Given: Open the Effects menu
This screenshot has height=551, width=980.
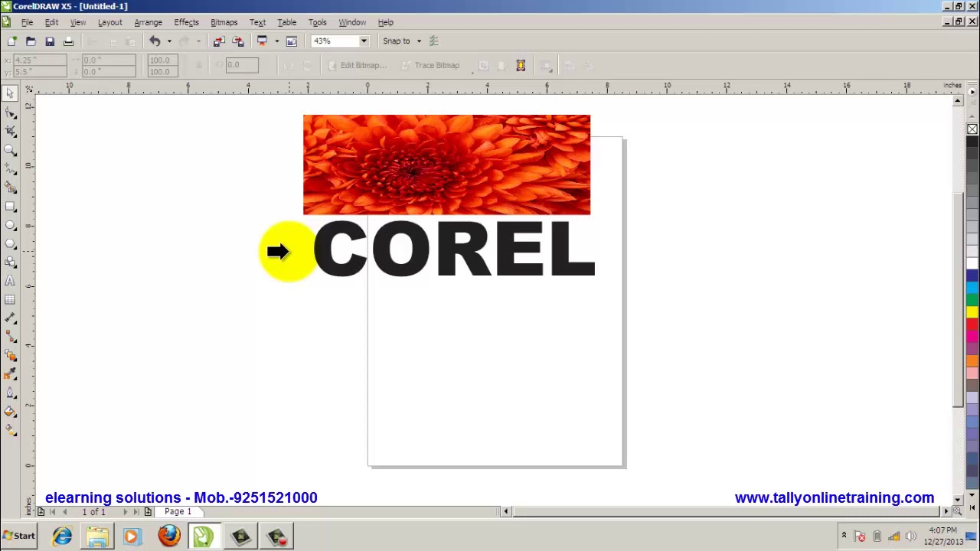Looking at the screenshot, I should coord(186,22).
